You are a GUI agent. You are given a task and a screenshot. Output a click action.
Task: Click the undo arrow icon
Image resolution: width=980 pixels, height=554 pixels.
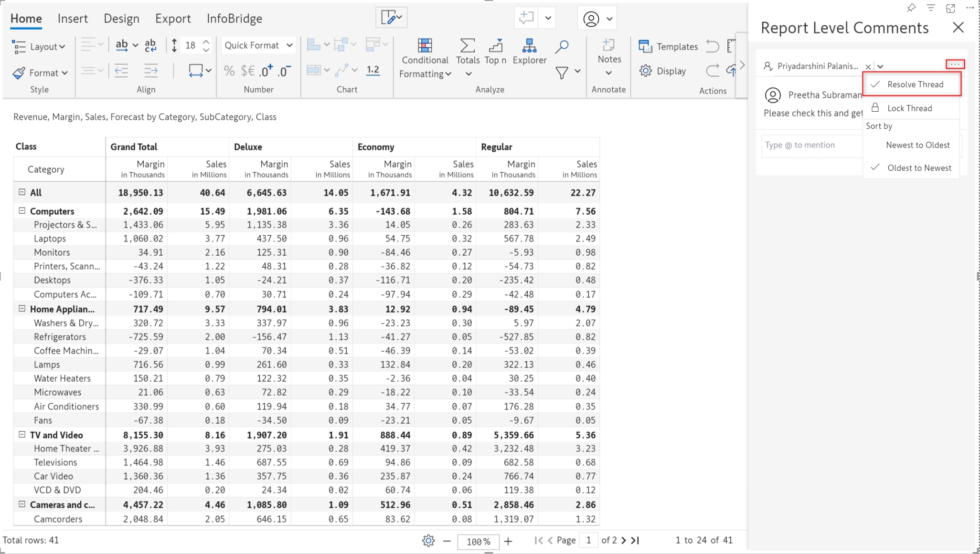(712, 46)
